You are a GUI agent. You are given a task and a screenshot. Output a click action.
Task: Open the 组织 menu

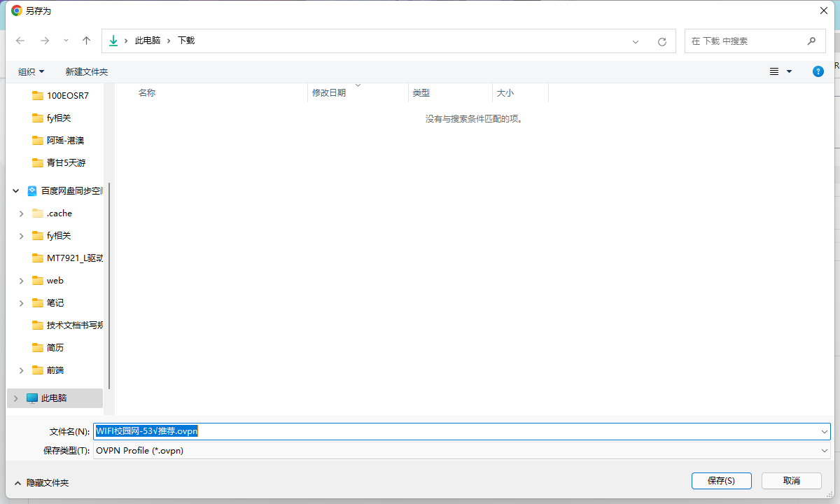click(x=31, y=71)
